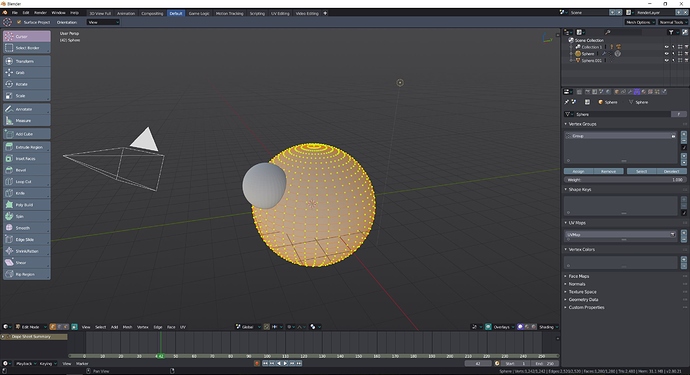Select the Add Cube tool

click(27, 134)
